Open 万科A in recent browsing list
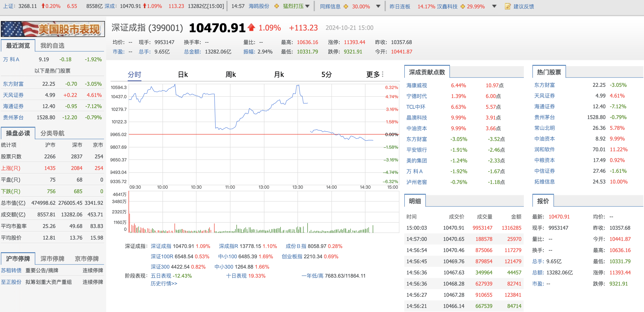Viewport: 644px width, 312px height. (x=11, y=59)
